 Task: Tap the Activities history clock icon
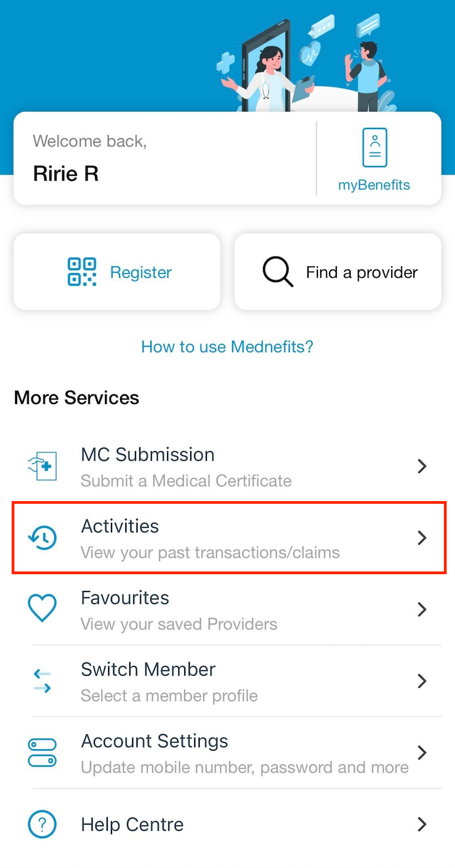point(42,538)
